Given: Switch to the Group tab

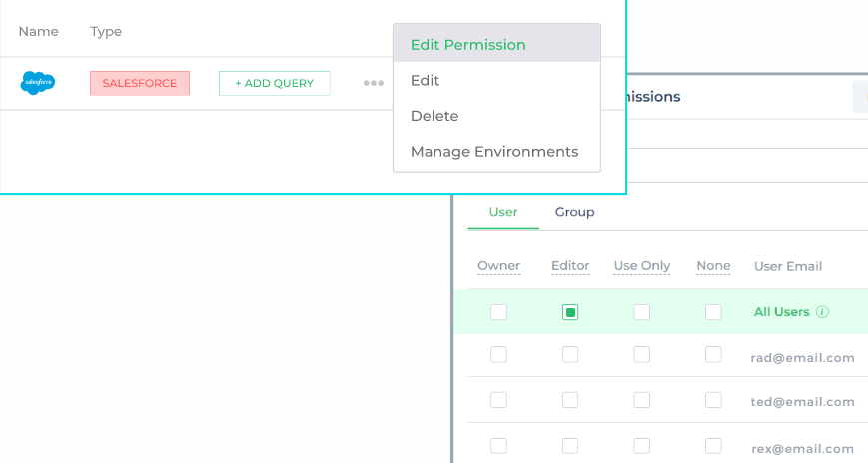Looking at the screenshot, I should [574, 212].
